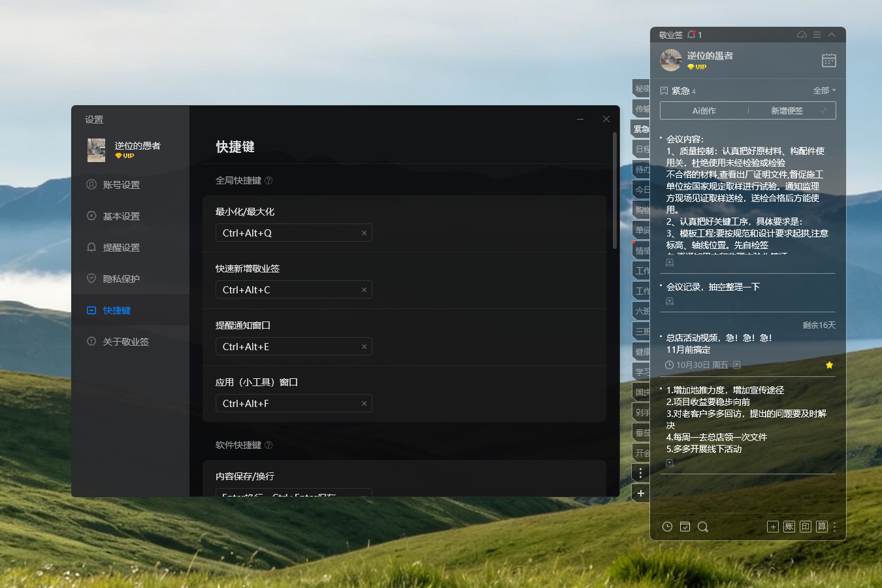Click the settings window vertical scrollbar
This screenshot has width=882, height=588.
[x=615, y=190]
